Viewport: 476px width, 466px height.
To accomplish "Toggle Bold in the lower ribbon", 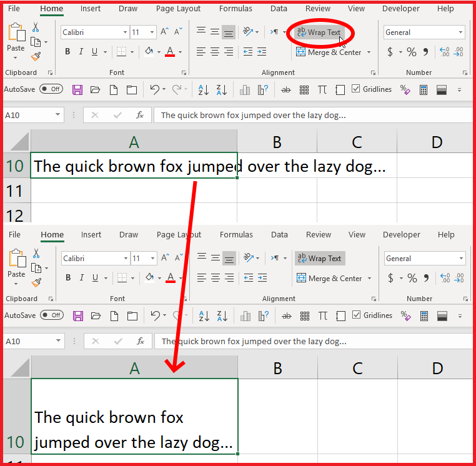I will 68,278.
